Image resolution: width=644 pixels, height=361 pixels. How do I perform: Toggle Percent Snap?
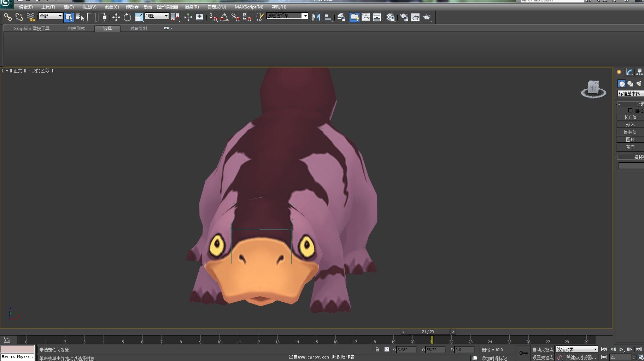point(235,17)
